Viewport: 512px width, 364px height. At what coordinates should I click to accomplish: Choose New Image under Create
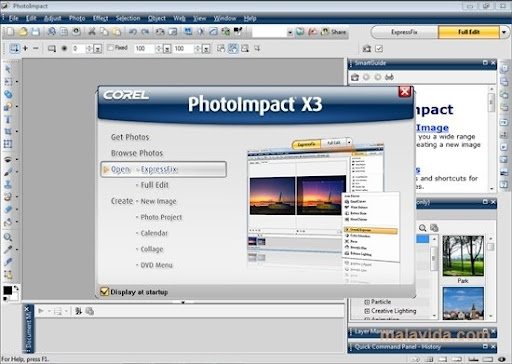(158, 201)
